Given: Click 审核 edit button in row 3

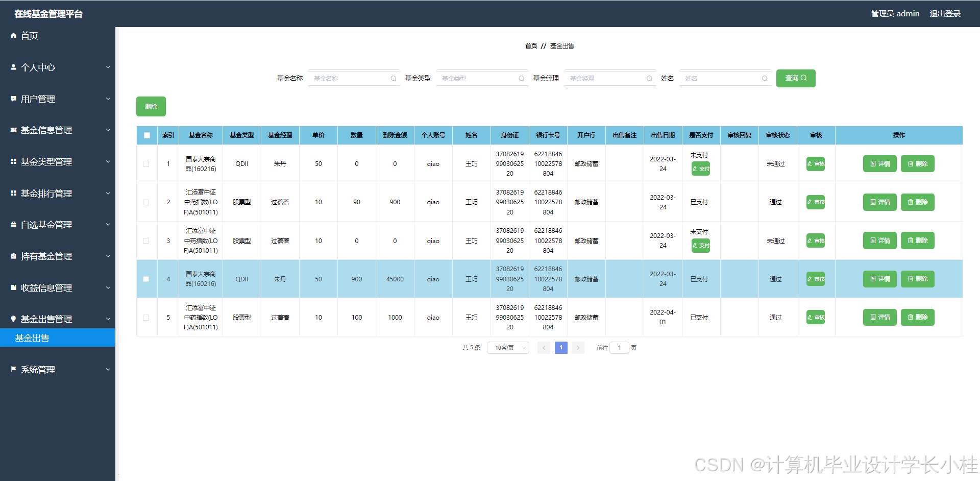Looking at the screenshot, I should click(x=816, y=240).
